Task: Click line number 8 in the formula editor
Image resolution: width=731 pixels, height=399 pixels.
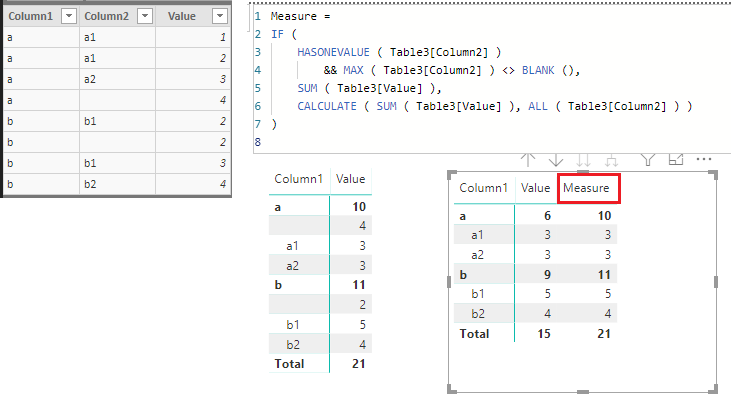Action: [x=258, y=142]
